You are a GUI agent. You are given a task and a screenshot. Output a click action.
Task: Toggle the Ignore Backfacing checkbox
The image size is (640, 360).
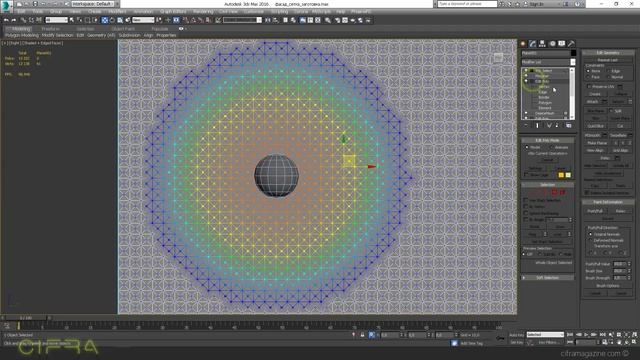(x=526, y=213)
